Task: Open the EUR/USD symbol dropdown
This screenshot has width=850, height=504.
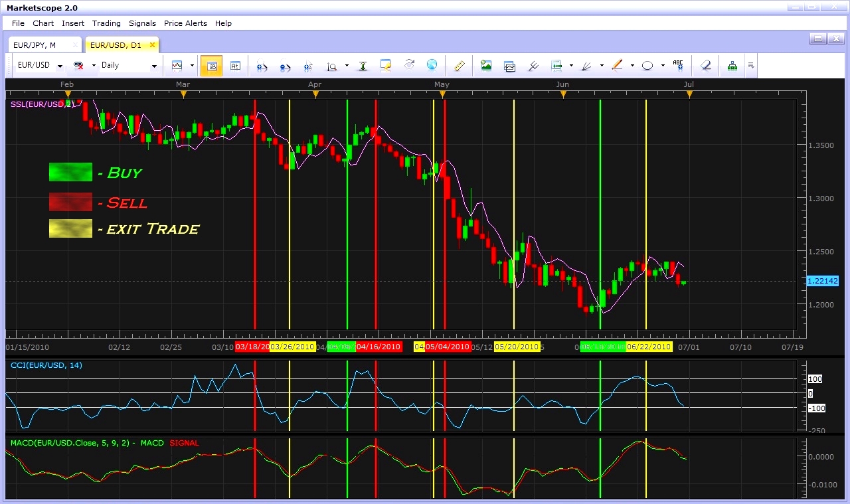Action: (60, 66)
